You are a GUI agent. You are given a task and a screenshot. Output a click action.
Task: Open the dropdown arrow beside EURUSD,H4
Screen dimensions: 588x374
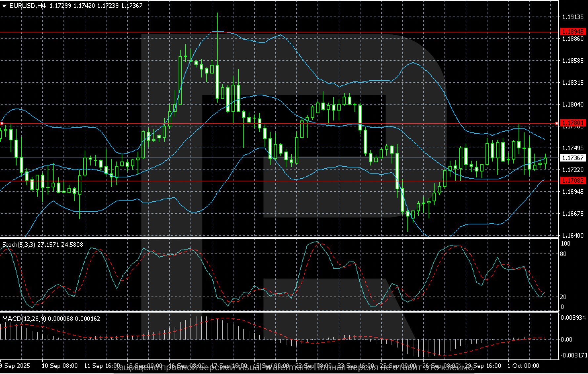[x=4, y=6]
